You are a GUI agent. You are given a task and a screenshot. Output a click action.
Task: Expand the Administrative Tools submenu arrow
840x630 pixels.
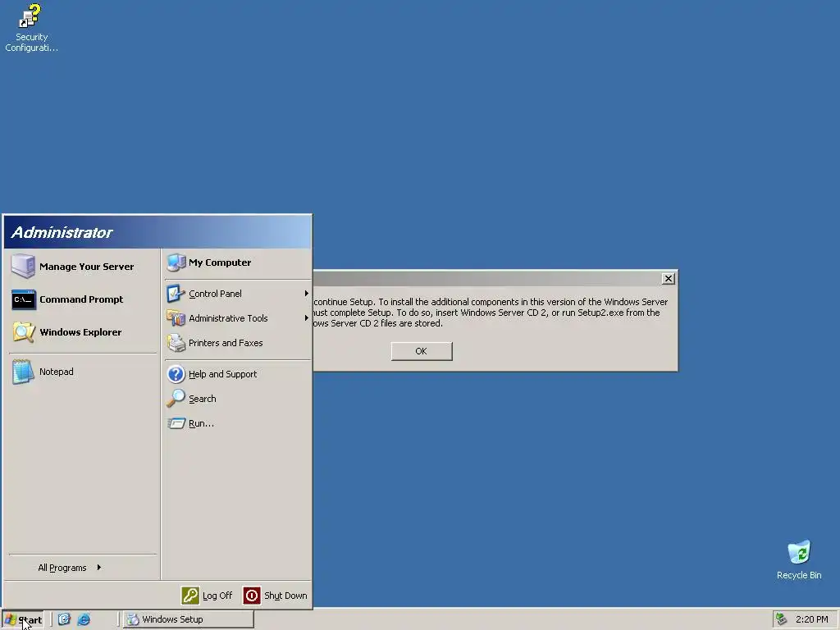point(307,318)
